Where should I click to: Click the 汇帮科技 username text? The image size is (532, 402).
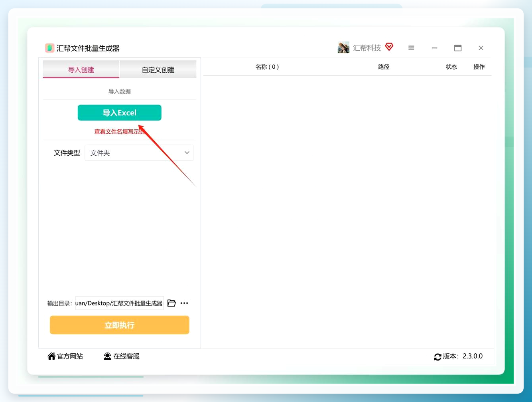click(x=367, y=48)
